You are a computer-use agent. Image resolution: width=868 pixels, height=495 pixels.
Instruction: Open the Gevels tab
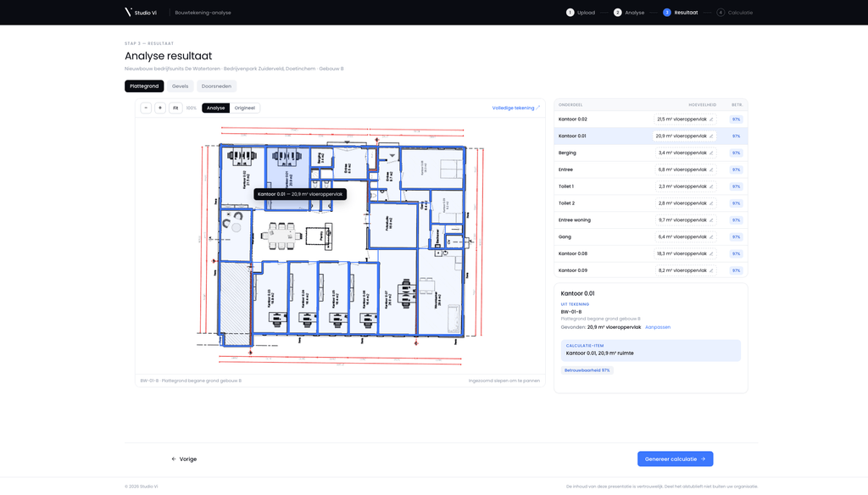click(180, 86)
